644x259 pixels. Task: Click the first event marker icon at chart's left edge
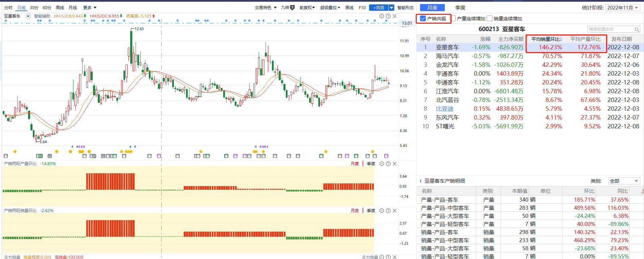point(5,156)
